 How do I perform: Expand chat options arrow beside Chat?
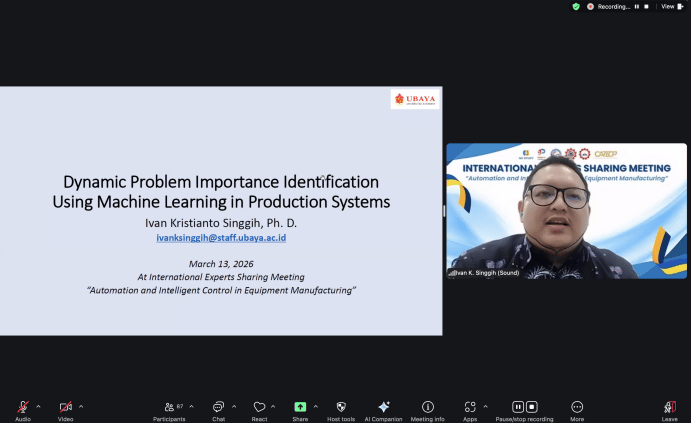click(234, 407)
